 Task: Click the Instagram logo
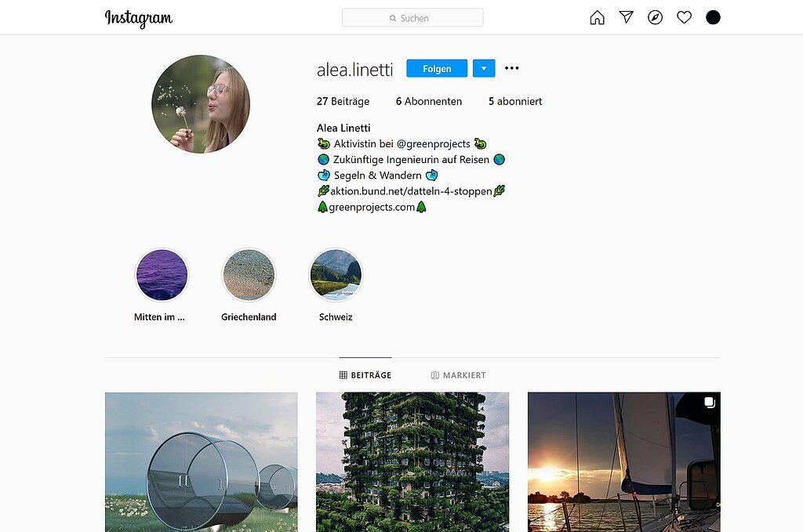[139, 18]
